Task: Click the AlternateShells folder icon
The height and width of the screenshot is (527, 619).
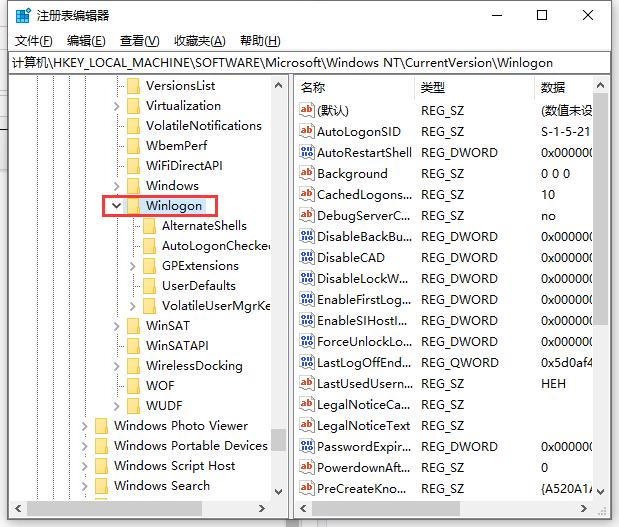Action: coord(150,226)
